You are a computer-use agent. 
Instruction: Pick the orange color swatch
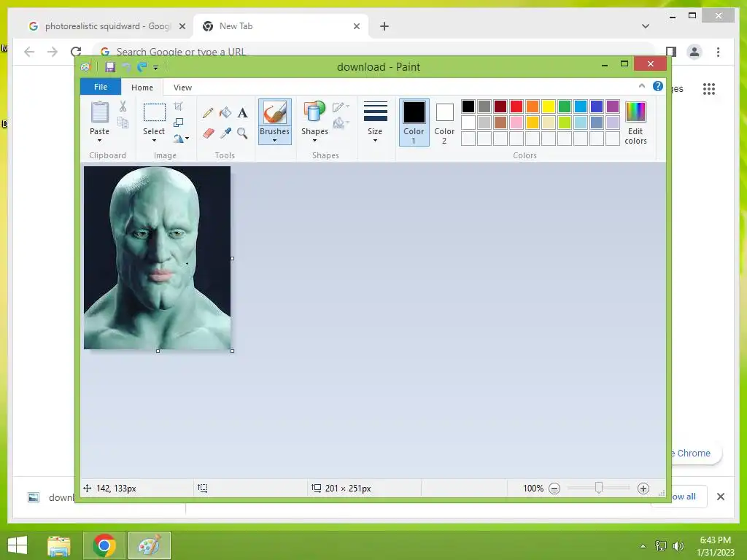click(533, 106)
